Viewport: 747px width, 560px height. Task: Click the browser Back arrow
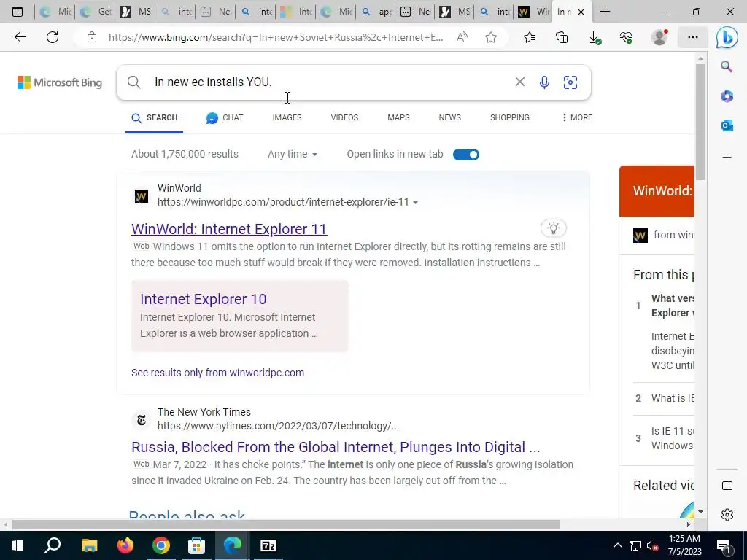coord(20,37)
